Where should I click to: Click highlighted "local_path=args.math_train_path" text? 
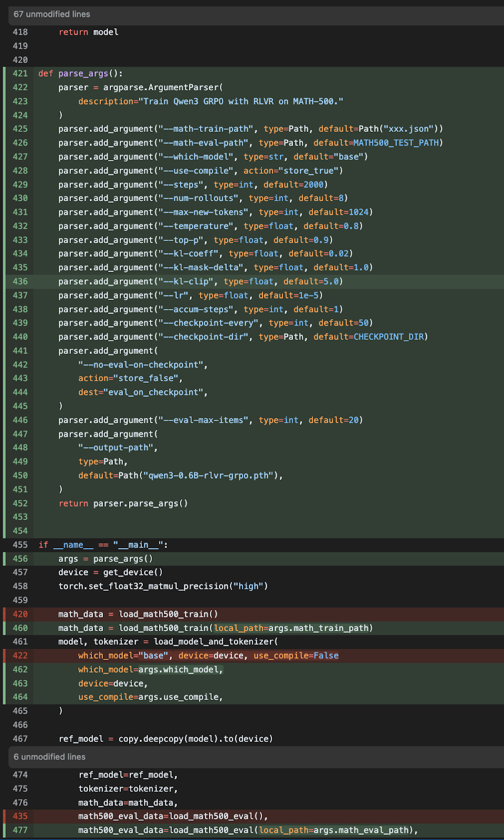coord(291,628)
